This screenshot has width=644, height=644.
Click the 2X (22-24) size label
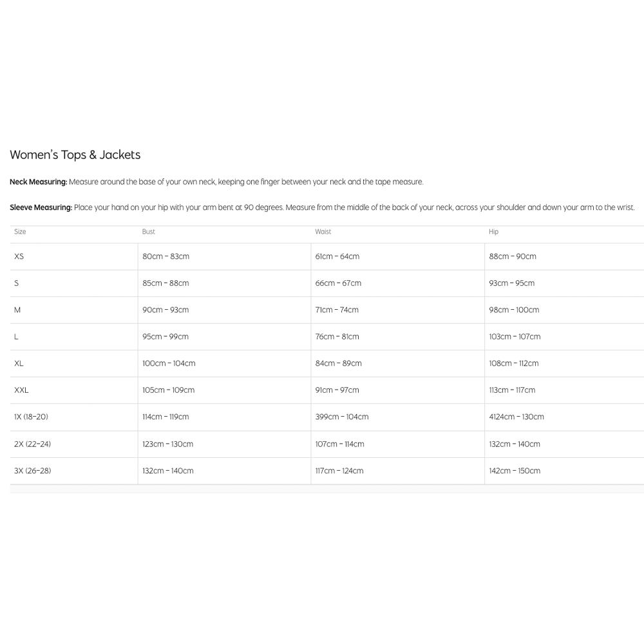(32, 444)
